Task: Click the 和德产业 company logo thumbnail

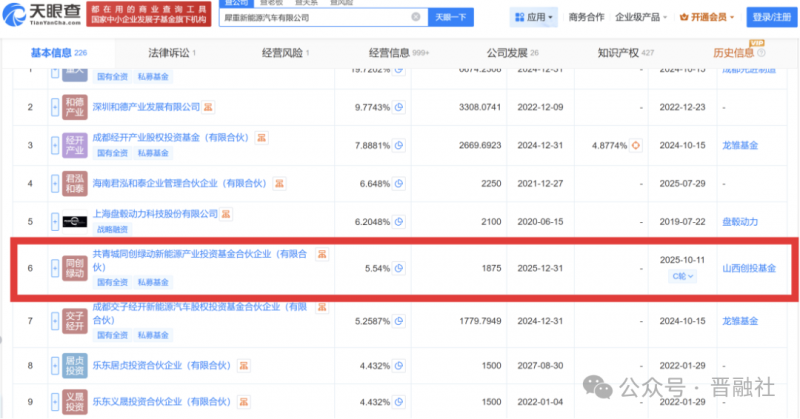Action: [x=74, y=107]
